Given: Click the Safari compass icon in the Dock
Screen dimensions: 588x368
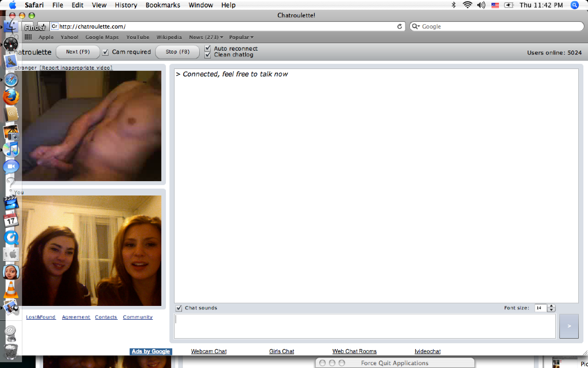Looking at the screenshot, I should [11, 79].
